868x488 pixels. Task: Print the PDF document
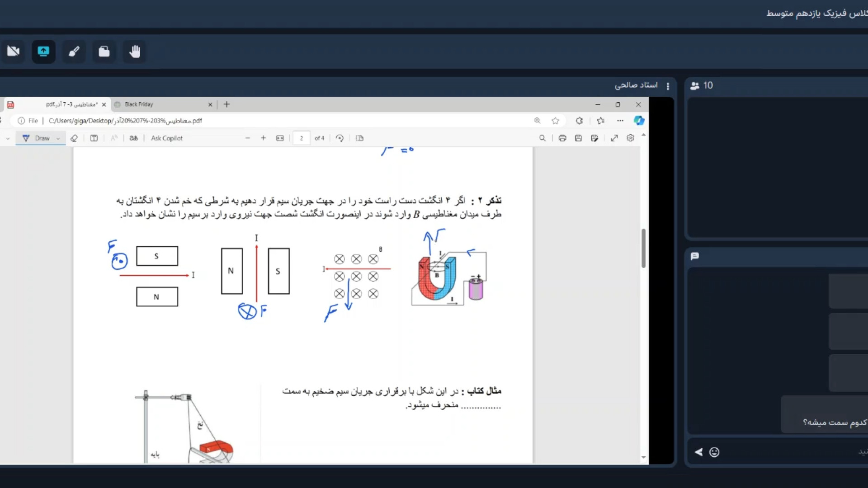coord(562,138)
